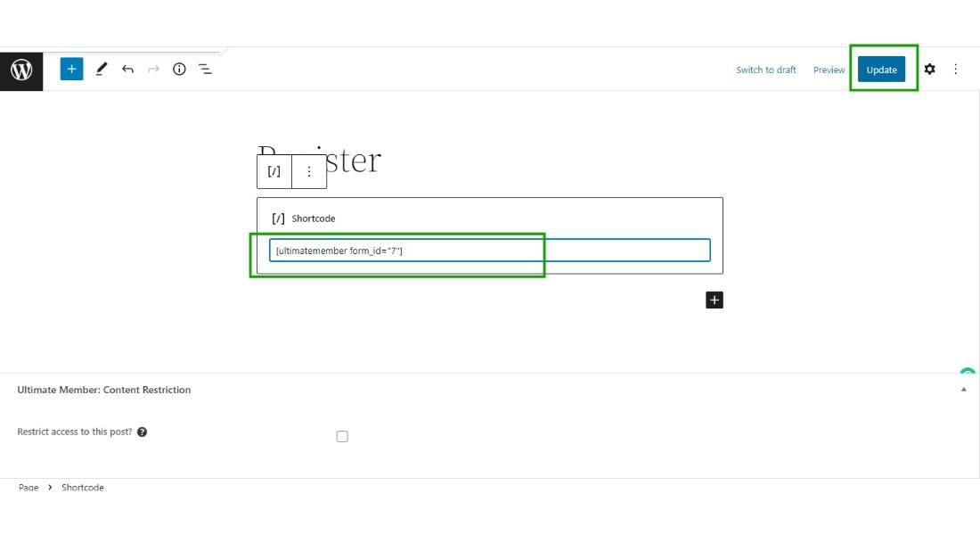Open the top bar Options menu
Image resolution: width=980 pixels, height=535 pixels.
(x=955, y=69)
